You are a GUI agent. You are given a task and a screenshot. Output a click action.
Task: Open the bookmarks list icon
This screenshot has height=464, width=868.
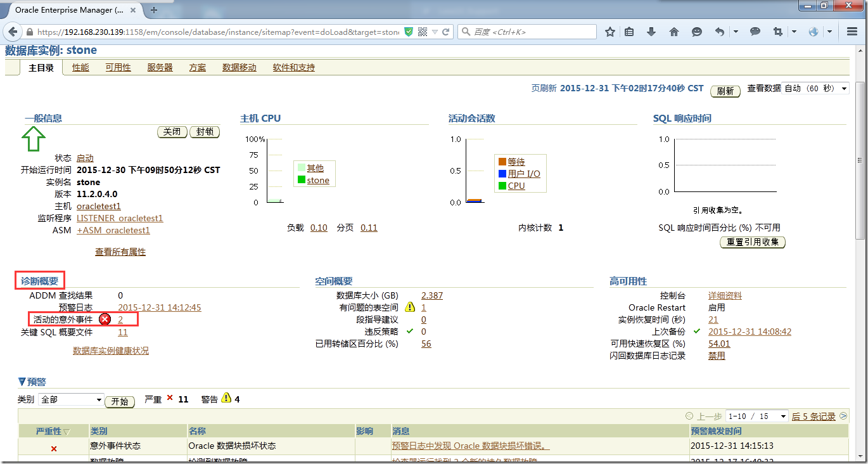[629, 32]
